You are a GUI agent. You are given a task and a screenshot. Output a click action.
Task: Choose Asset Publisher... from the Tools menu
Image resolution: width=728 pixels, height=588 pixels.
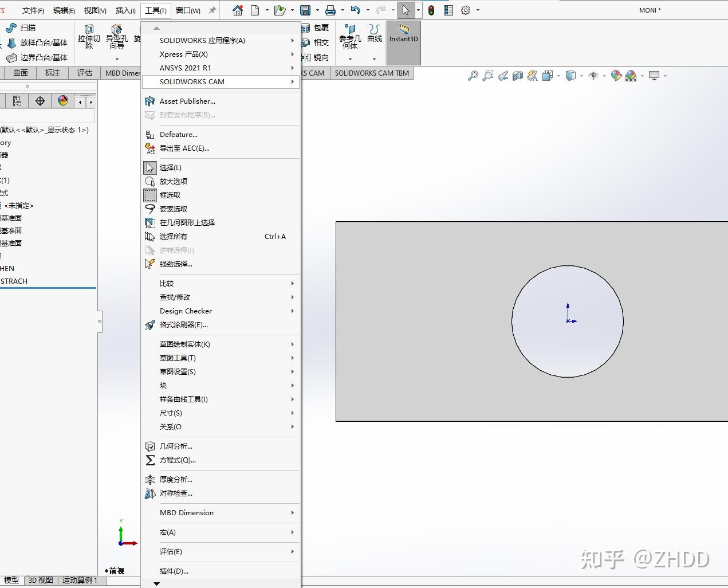point(221,101)
